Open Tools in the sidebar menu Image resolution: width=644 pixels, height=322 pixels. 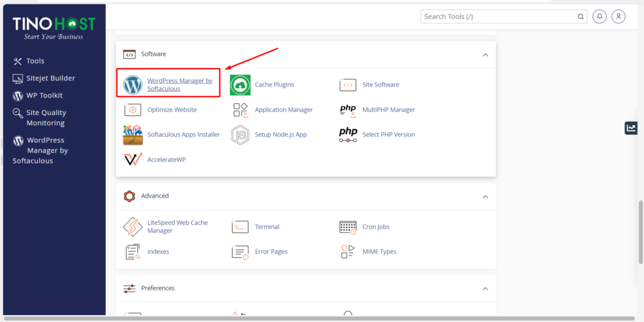[35, 61]
